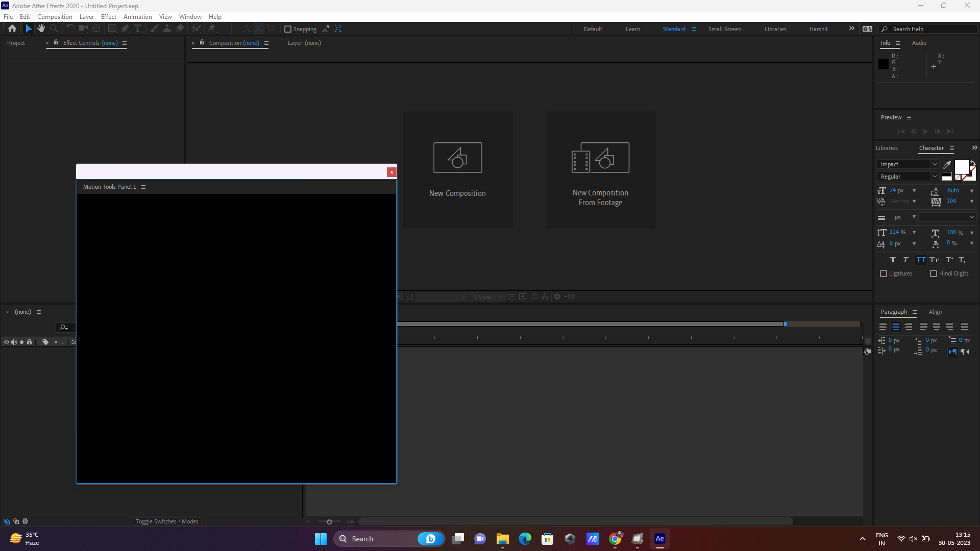Click New Composition From Footage
Viewport: 980px width, 551px height.
click(x=600, y=170)
